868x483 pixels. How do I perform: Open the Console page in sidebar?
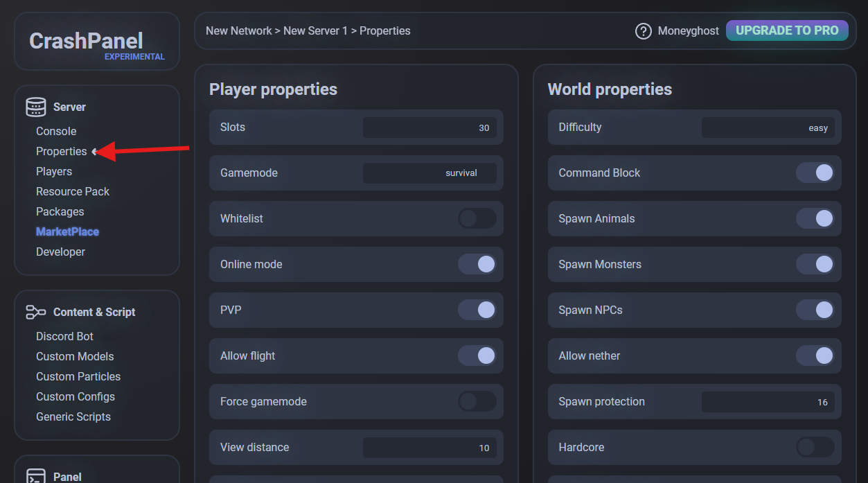tap(56, 131)
